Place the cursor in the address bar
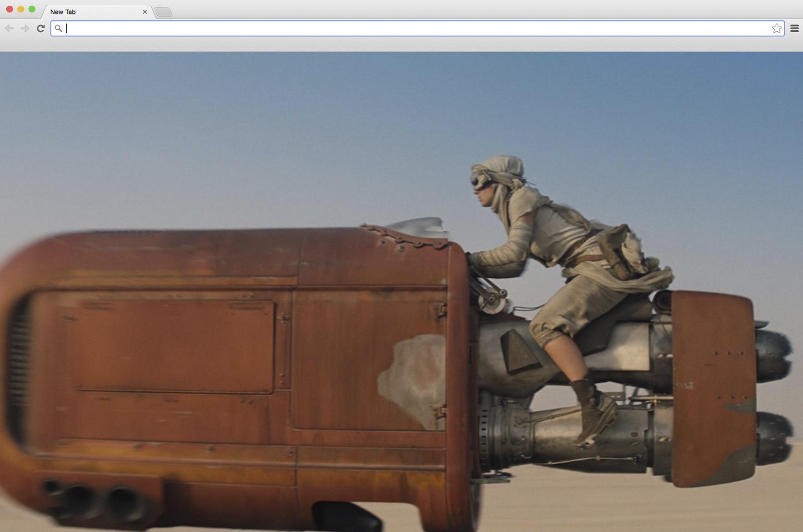 336,29
